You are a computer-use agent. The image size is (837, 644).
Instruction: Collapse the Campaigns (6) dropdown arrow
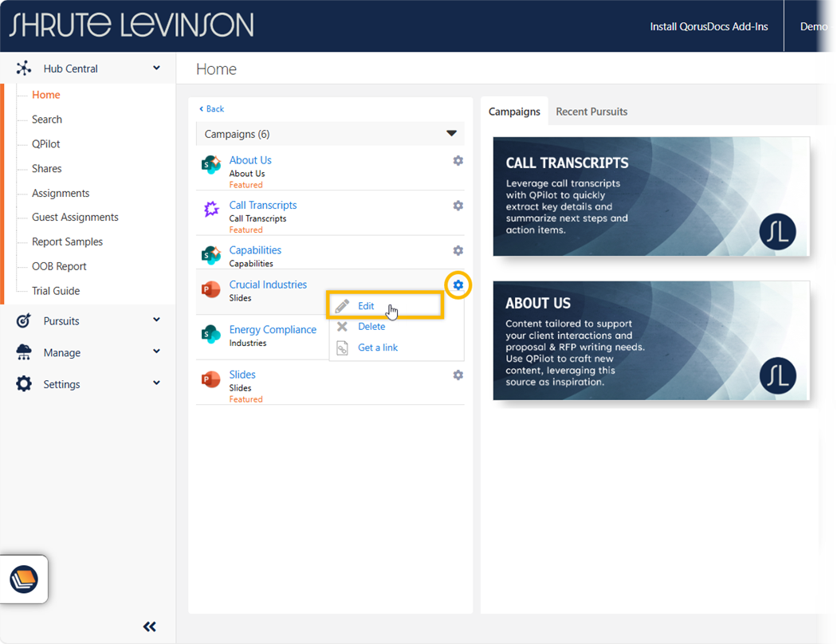451,134
